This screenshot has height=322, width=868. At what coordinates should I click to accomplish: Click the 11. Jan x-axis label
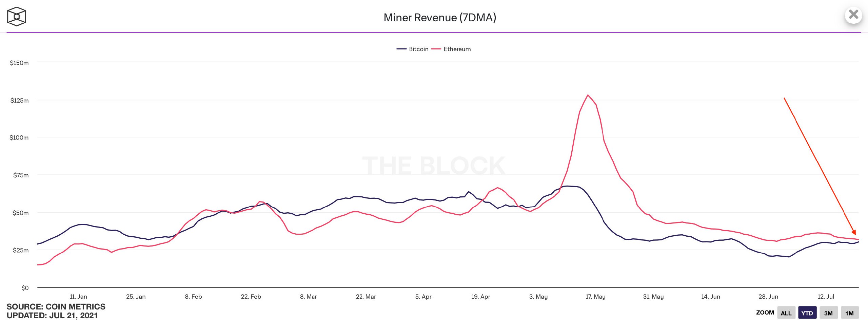coord(78,297)
